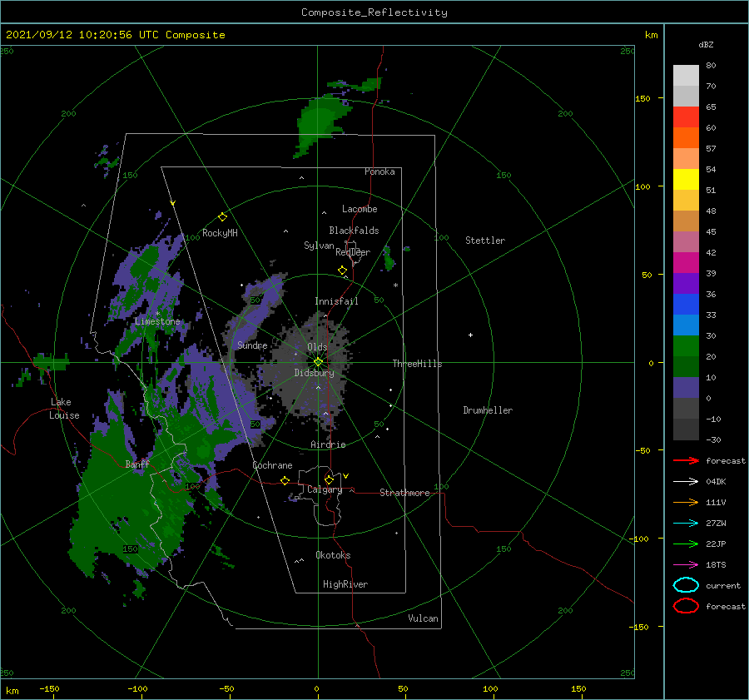The width and height of the screenshot is (749, 700).
Task: Click the HighRiver label
Action: click(345, 584)
